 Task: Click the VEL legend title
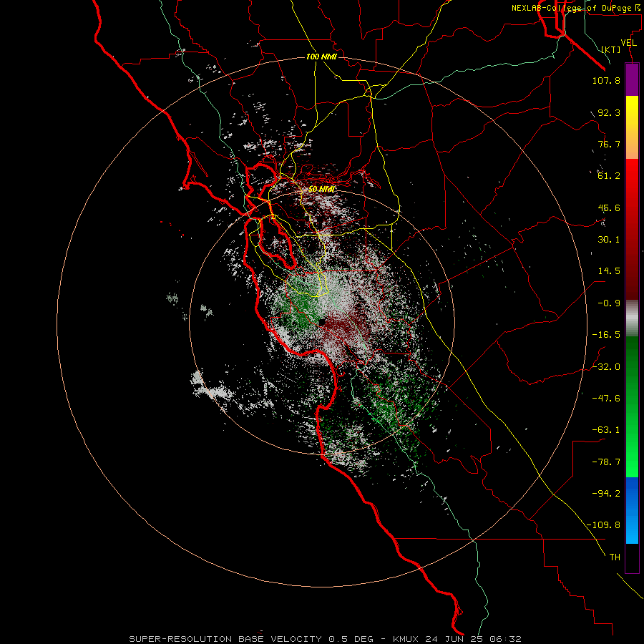(x=628, y=43)
